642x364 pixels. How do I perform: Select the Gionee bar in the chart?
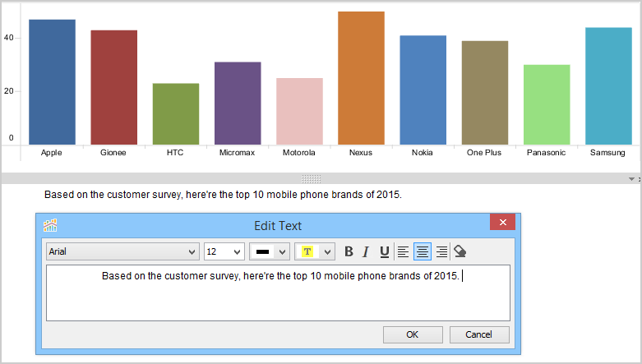(x=113, y=87)
